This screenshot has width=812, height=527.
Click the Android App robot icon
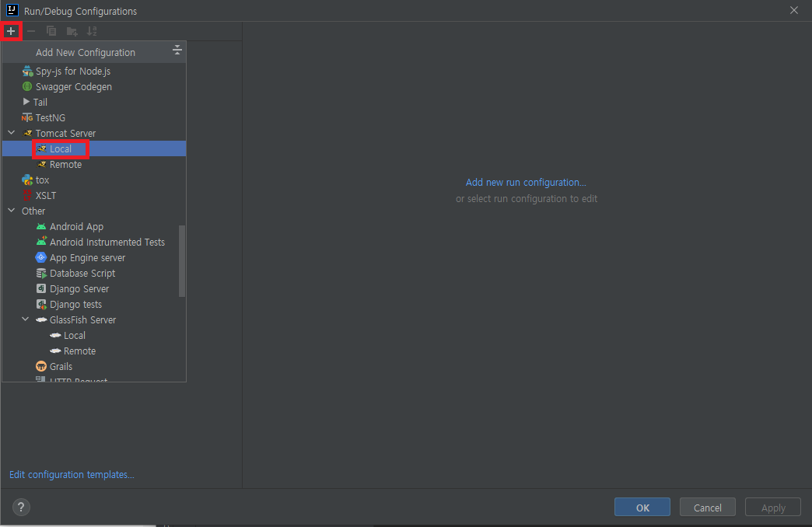pyautogui.click(x=41, y=226)
